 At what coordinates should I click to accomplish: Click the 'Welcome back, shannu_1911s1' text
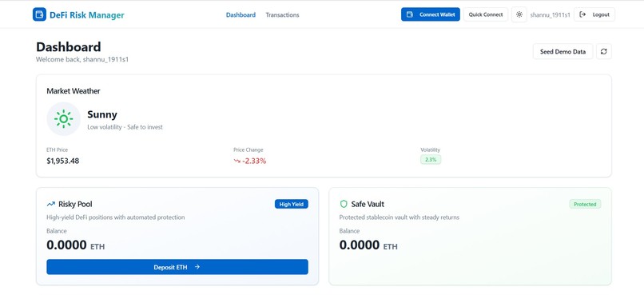click(82, 60)
